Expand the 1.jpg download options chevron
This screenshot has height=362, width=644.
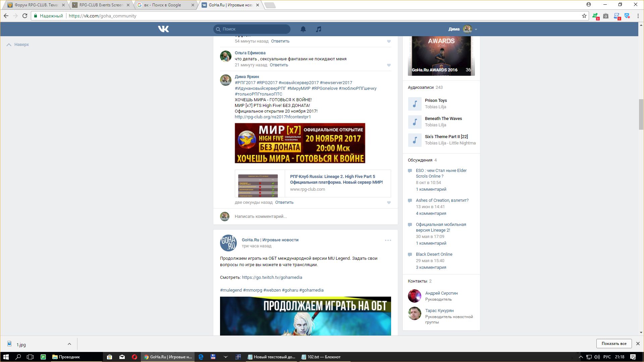(69, 344)
